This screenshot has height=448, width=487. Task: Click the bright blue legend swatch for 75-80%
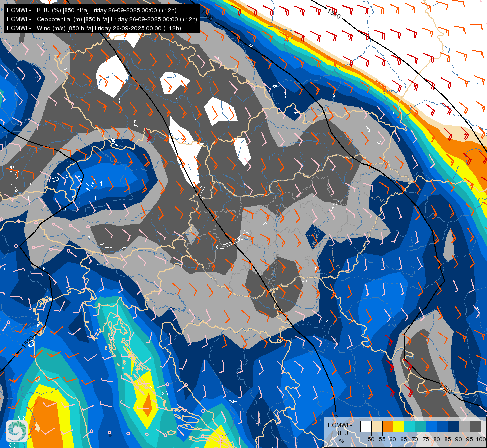[431, 426]
